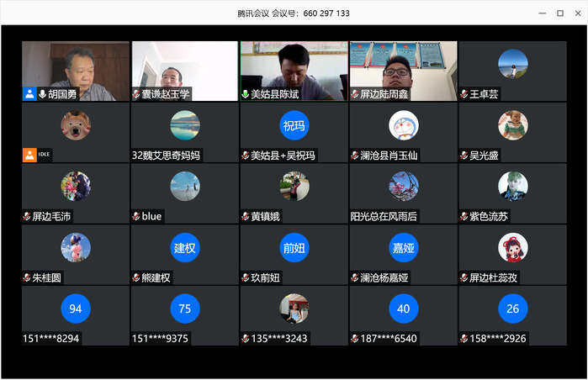
Task: Click the name label 151****8294
Action: tap(51, 339)
